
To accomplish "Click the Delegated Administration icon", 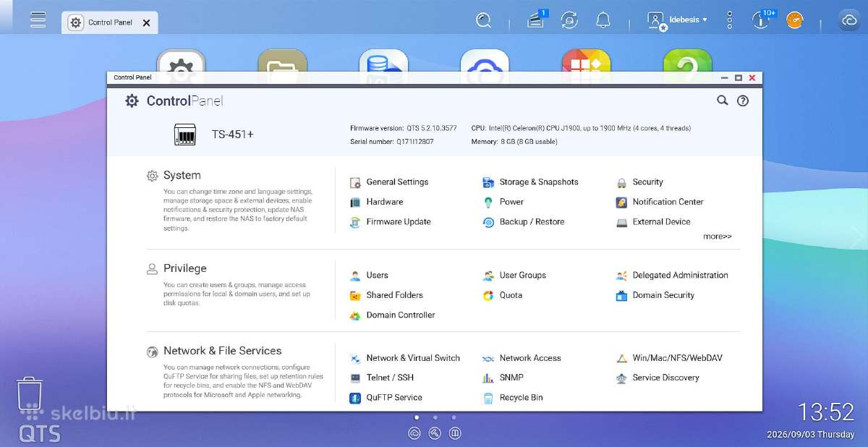I will (x=621, y=276).
